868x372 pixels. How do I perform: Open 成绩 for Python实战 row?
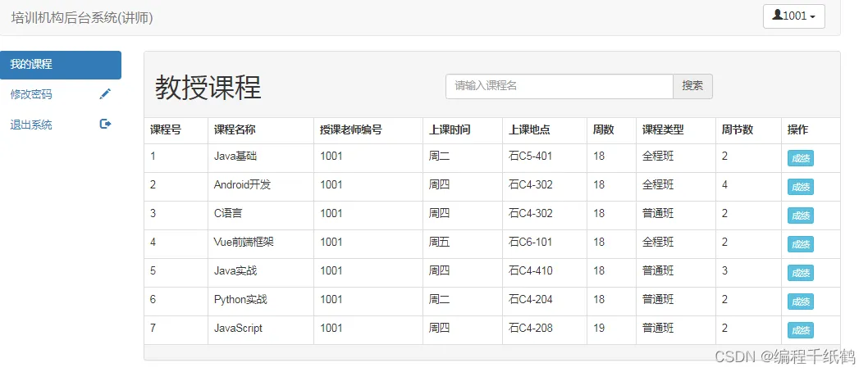point(801,302)
